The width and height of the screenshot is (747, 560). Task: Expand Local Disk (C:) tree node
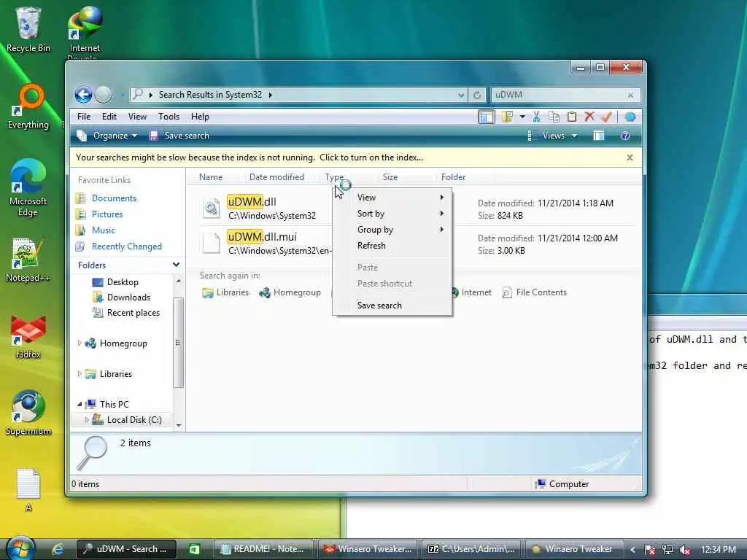[x=87, y=419]
